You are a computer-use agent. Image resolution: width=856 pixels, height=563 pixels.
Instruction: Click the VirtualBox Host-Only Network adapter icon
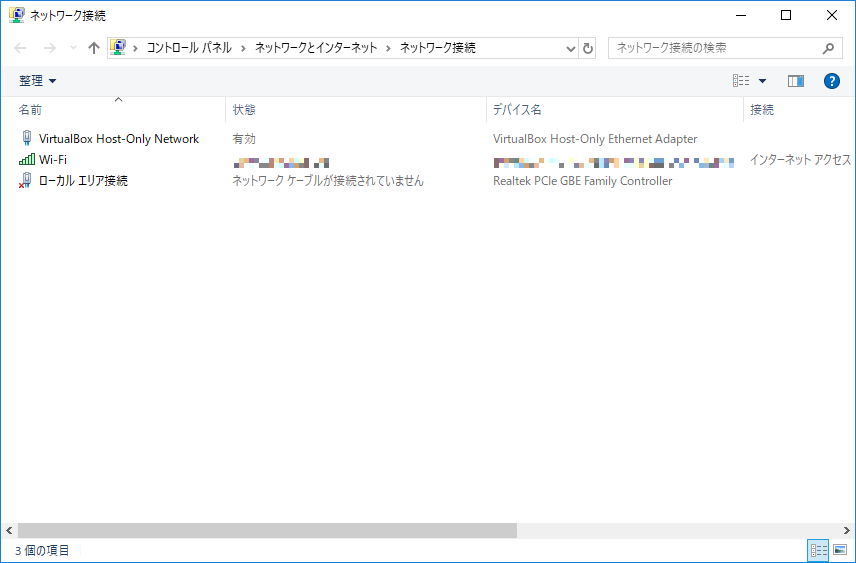pyautogui.click(x=26, y=139)
